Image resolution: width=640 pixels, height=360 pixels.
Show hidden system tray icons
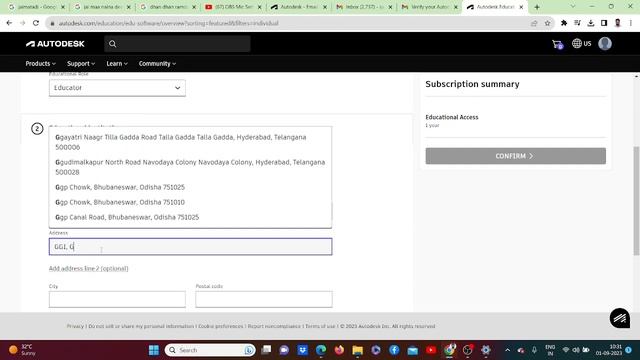click(507, 350)
